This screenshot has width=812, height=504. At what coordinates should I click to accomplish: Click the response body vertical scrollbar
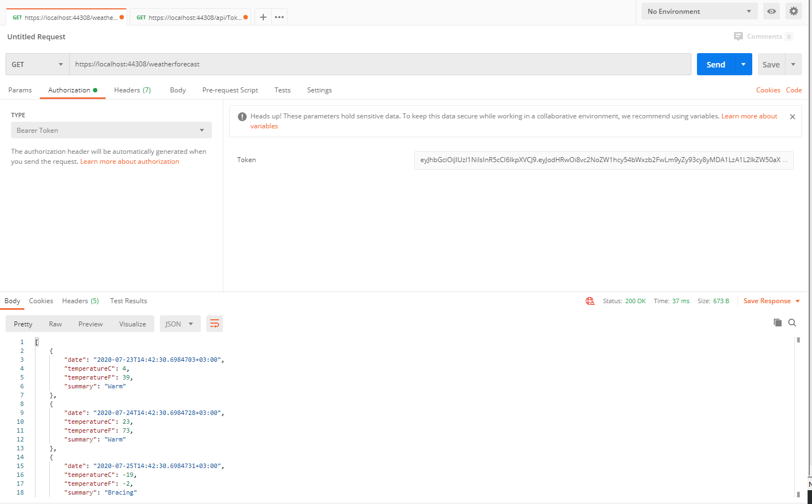click(798, 417)
